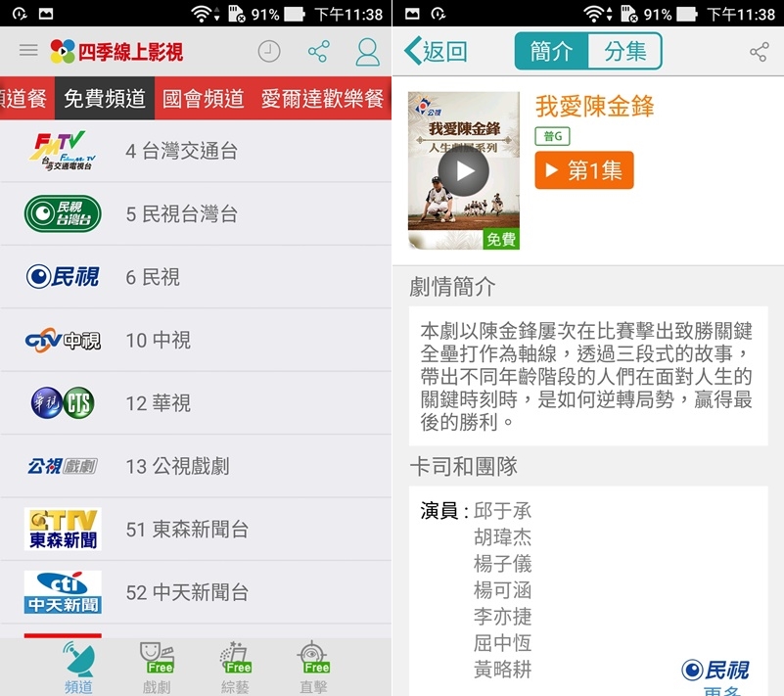This screenshot has height=696, width=784.
Task: Tap the 華視 CTS logo
Action: point(63,403)
